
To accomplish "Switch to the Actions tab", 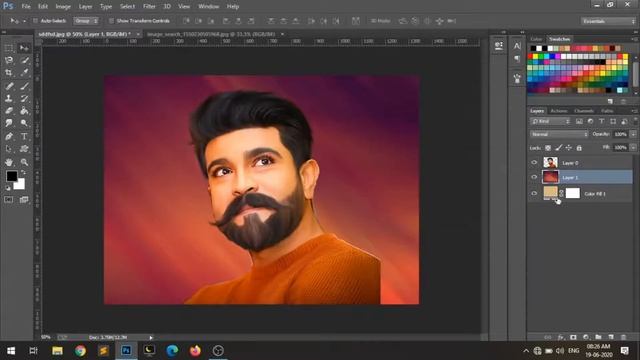I will click(x=559, y=111).
